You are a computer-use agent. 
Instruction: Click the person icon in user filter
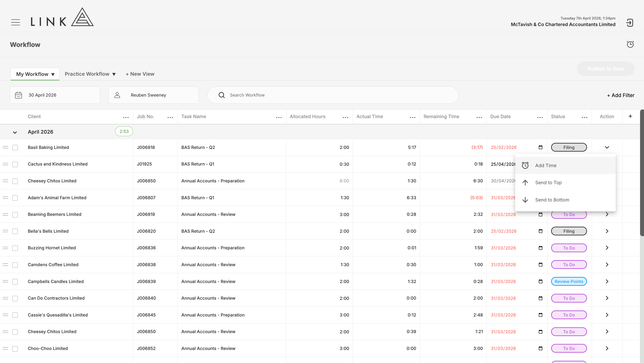[x=117, y=95]
